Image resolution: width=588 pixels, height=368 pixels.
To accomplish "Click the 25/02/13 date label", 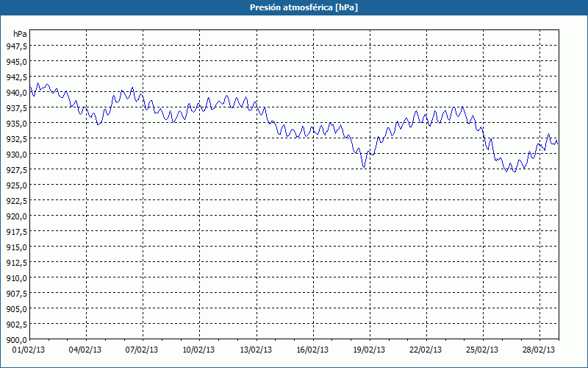I will [x=482, y=350].
